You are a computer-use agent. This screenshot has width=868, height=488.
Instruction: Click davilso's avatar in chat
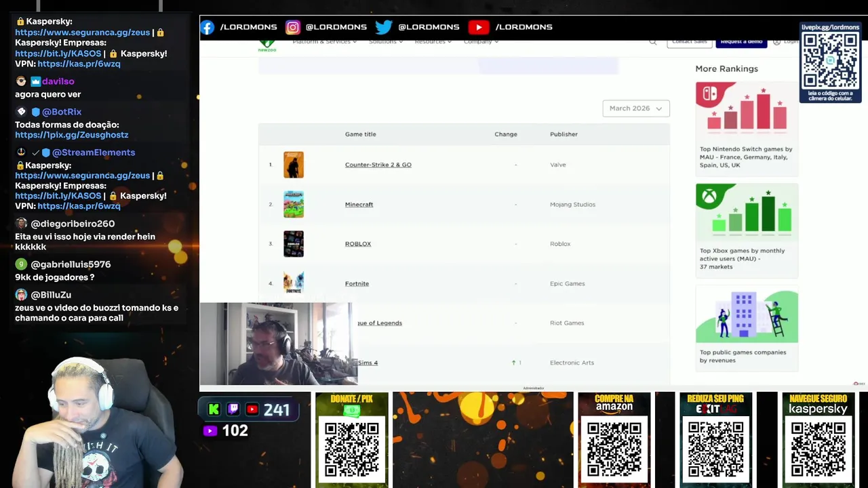click(21, 81)
